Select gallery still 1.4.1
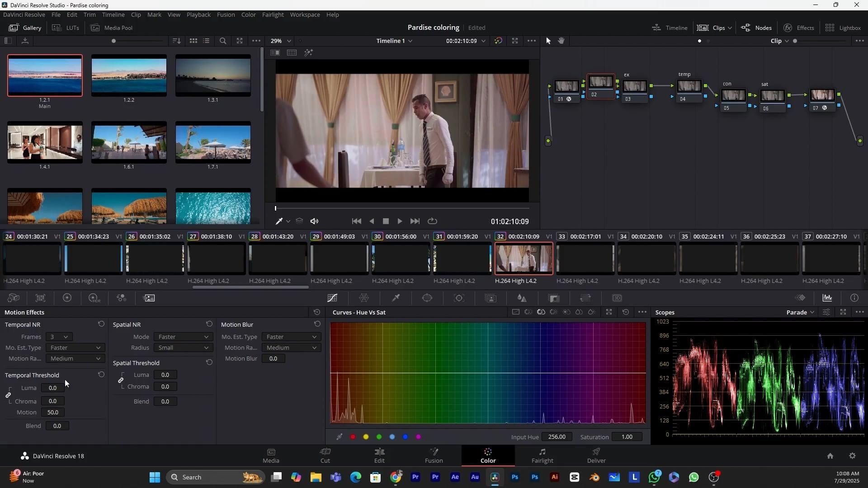 [x=45, y=142]
